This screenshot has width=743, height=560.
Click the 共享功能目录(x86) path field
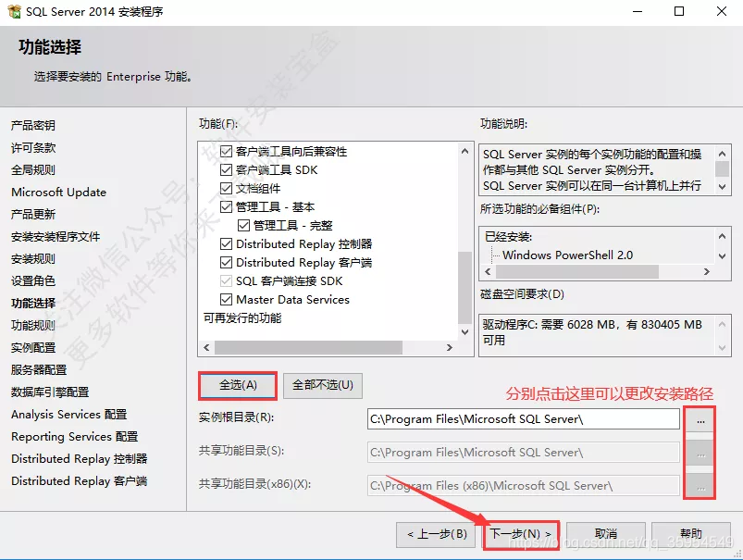coord(523,486)
